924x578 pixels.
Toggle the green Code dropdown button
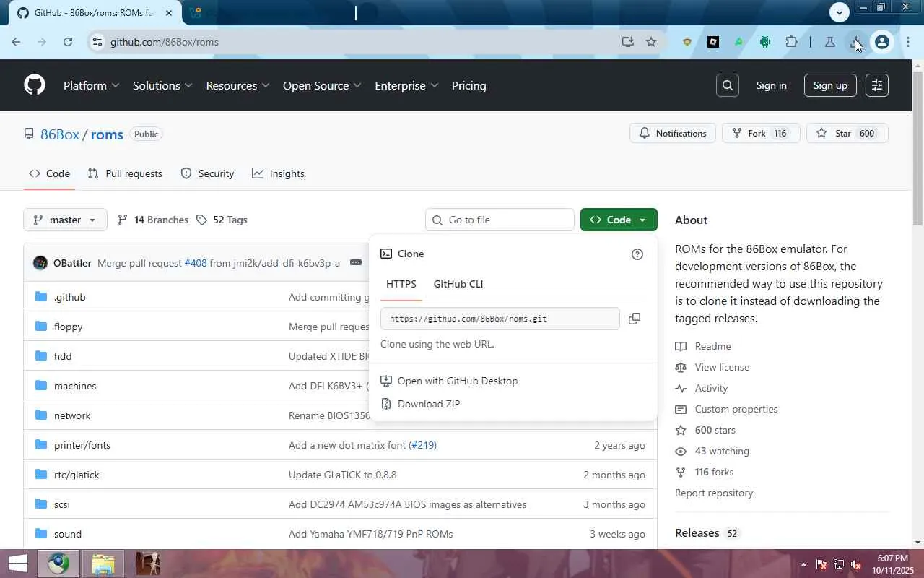click(619, 220)
